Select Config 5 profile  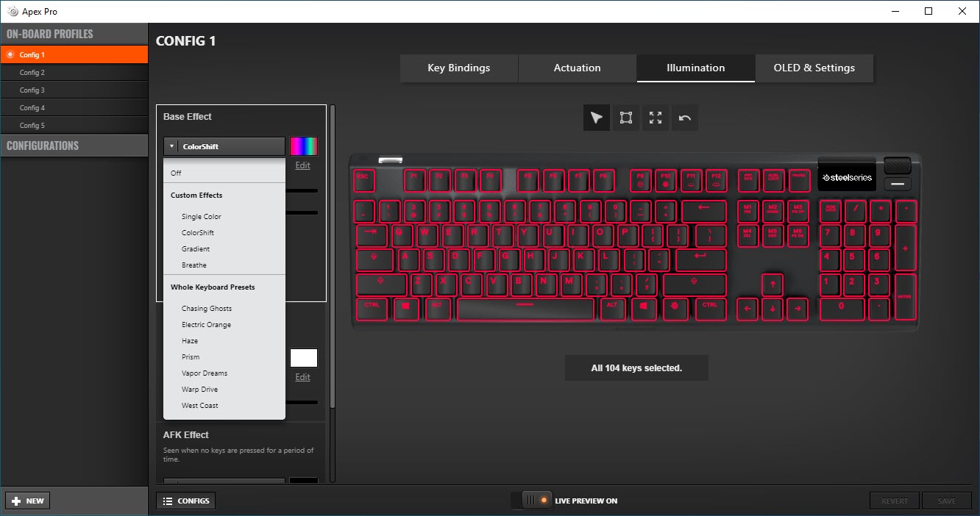pos(74,125)
